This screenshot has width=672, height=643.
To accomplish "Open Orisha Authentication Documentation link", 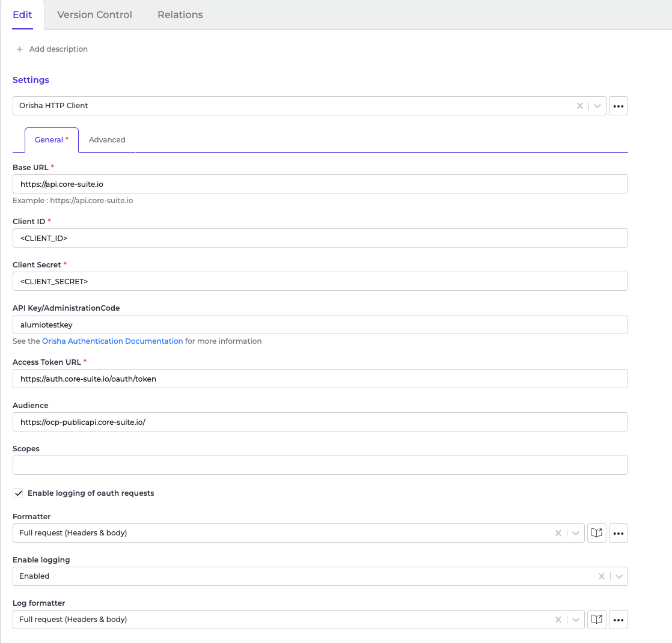I will tap(112, 341).
